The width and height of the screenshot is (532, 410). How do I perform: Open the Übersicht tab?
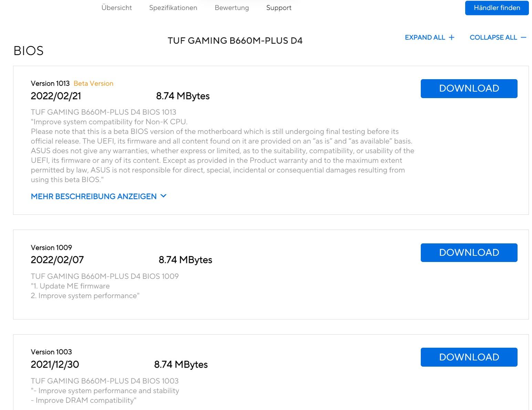pyautogui.click(x=116, y=8)
